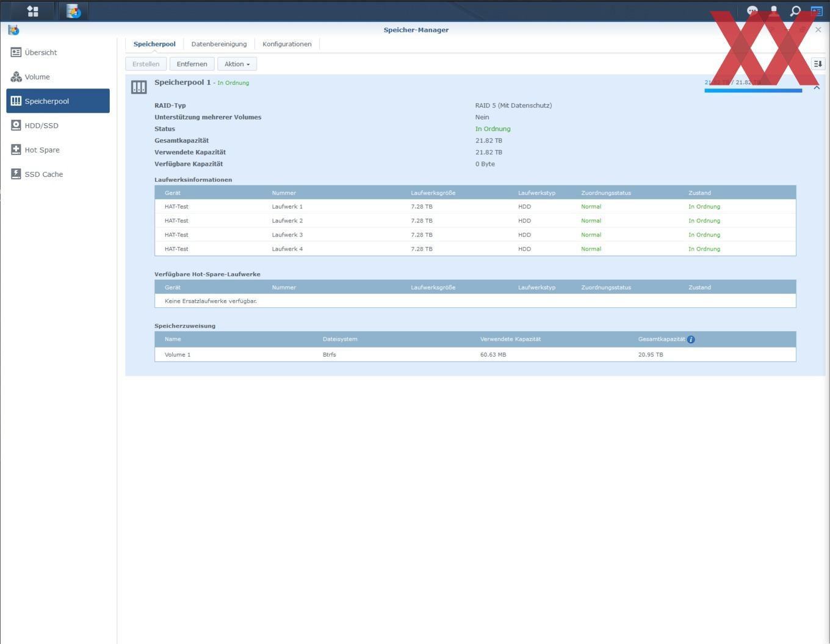Click the Zuordnungsstatus header in Laufwerksinformationen
830x644 pixels.
606,193
